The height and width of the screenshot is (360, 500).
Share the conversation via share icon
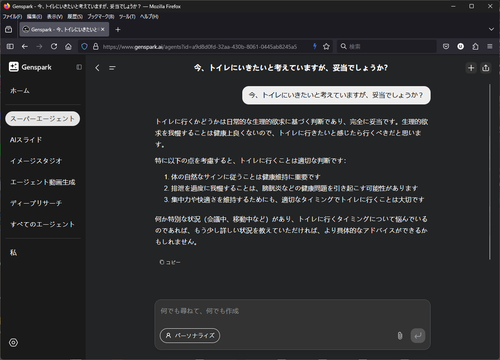[486, 68]
